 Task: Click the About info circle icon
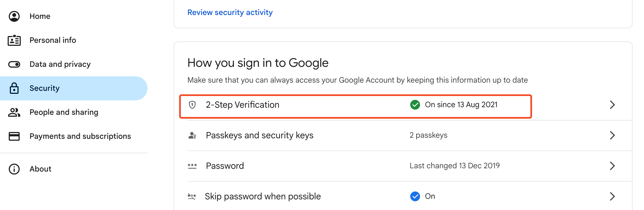pos(14,169)
